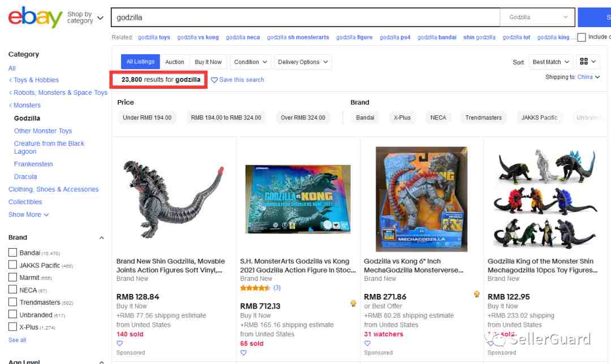This screenshot has height=364, width=611.
Task: Select the X-Plus brand chip
Action: 402,118
